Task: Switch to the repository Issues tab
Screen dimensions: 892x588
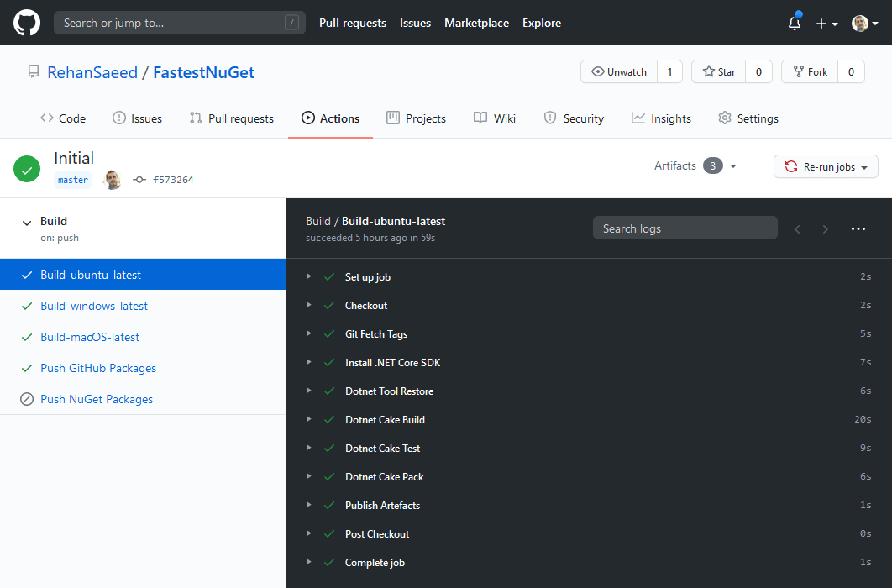Action: pos(137,118)
